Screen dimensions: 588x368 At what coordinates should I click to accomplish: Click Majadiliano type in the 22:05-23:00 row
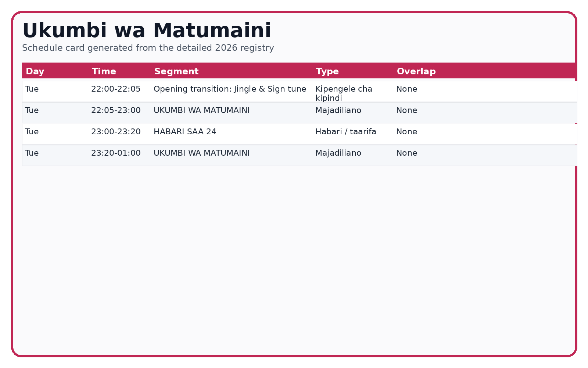[338, 110]
